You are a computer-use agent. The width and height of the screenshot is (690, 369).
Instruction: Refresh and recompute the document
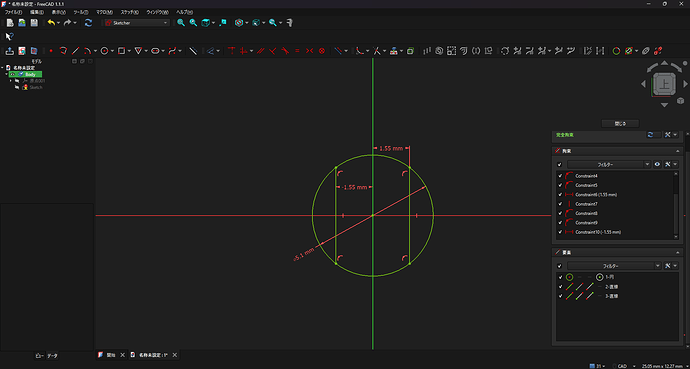tap(88, 22)
